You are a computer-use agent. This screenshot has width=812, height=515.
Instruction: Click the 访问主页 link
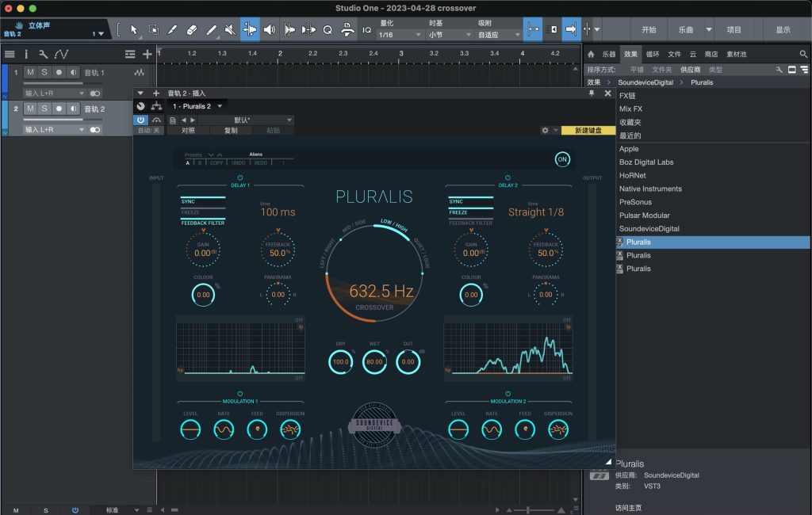pyautogui.click(x=628, y=508)
